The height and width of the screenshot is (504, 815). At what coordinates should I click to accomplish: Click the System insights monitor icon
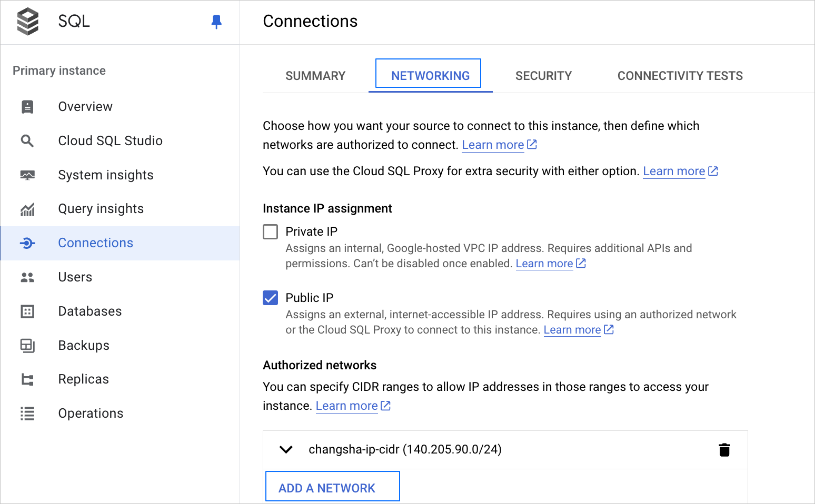coord(27,175)
